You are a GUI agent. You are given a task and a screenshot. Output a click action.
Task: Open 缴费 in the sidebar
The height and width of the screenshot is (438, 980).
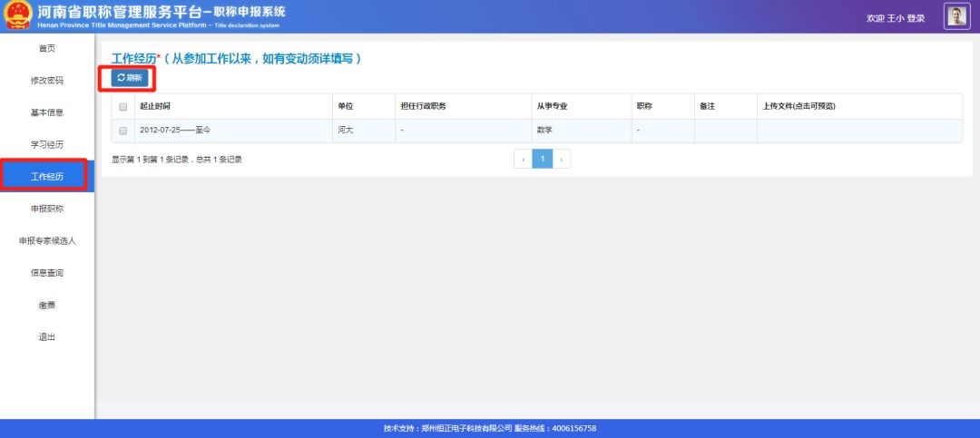[47, 305]
